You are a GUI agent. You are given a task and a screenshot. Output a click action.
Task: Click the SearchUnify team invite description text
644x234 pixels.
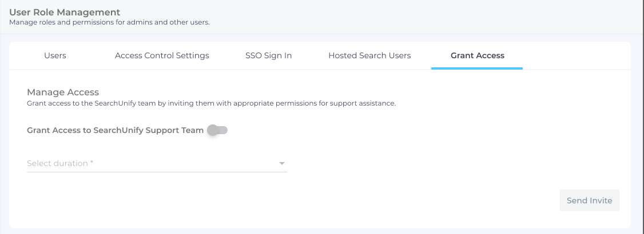click(x=211, y=103)
